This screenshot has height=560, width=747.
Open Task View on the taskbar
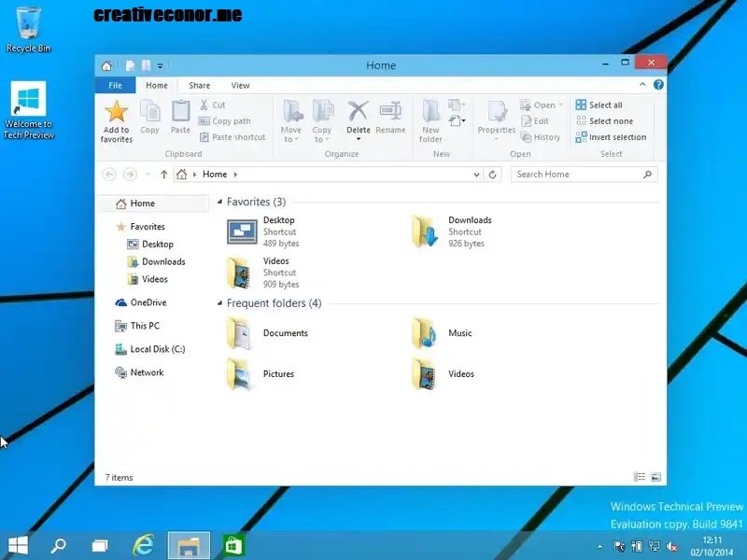point(100,546)
